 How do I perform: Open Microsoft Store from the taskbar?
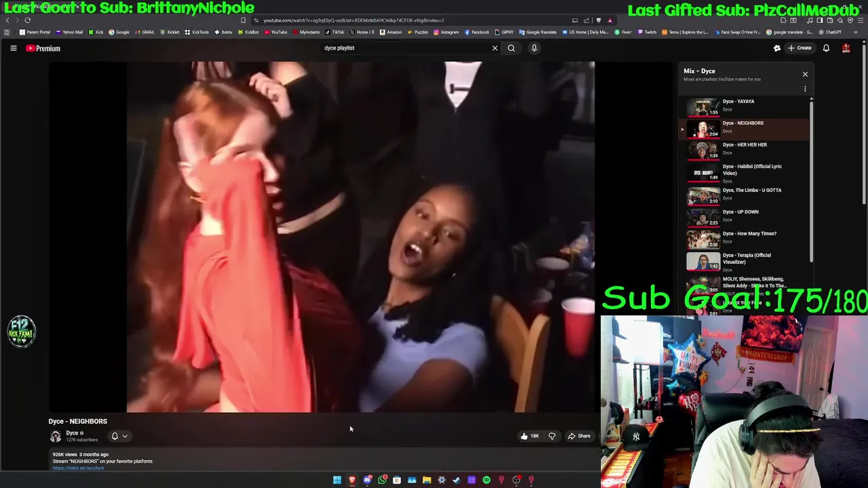pos(397,480)
